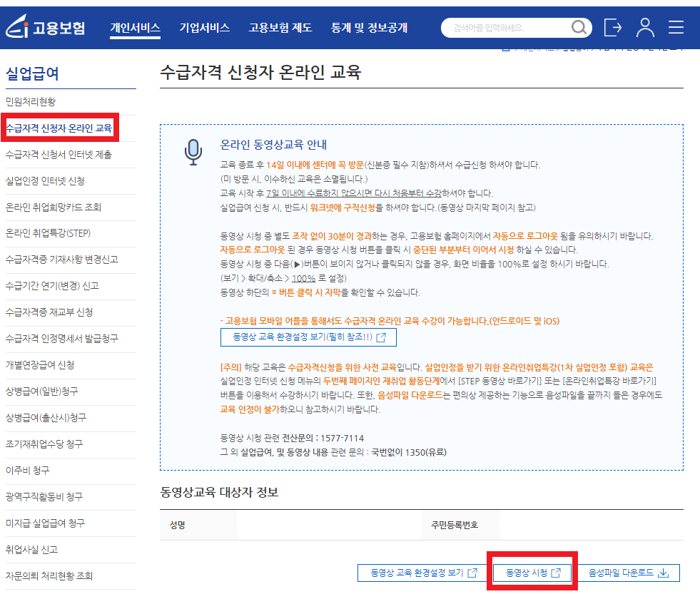The image size is (700, 594).
Task: Select 실업인정 인터넷 신청
Action: 45,180
